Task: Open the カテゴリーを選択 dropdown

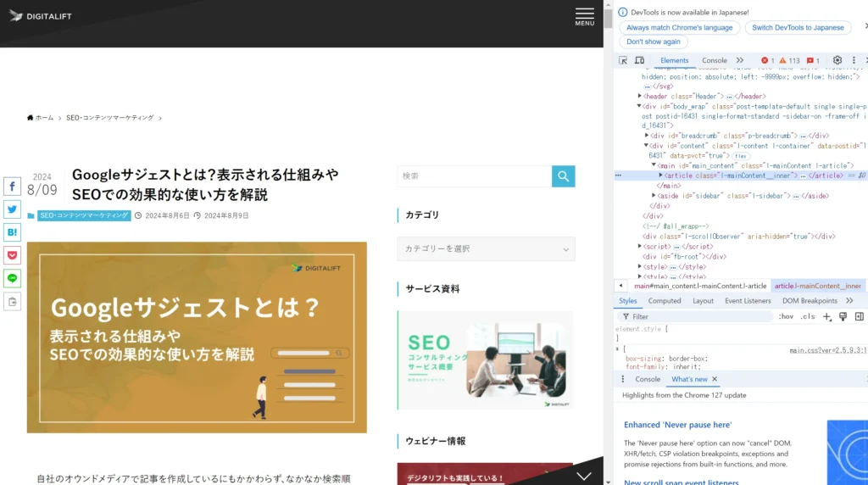Action: click(x=486, y=249)
